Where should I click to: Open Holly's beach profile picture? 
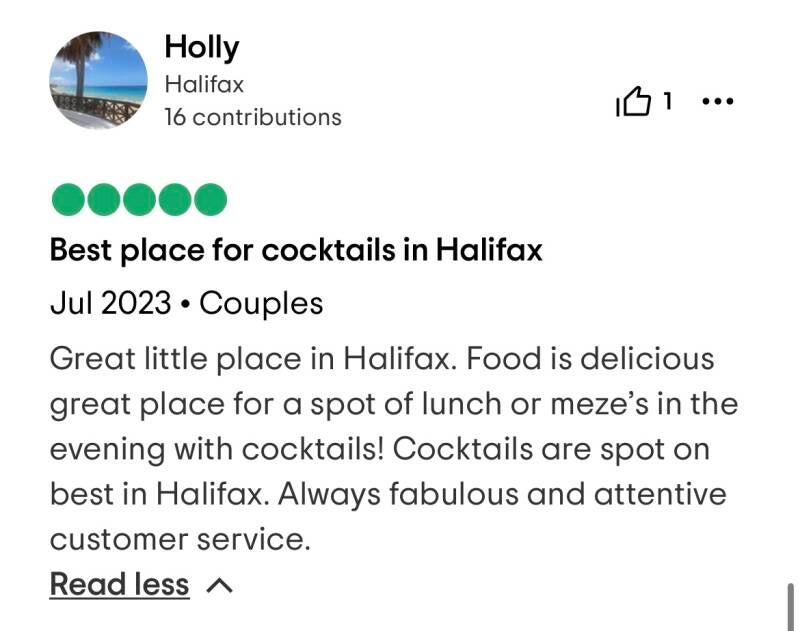(x=98, y=80)
